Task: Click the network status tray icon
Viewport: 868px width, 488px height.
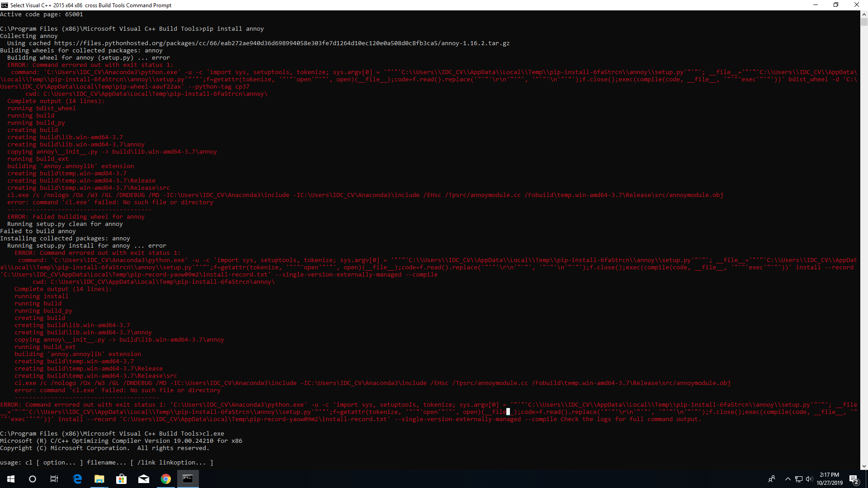Action: pos(798,479)
